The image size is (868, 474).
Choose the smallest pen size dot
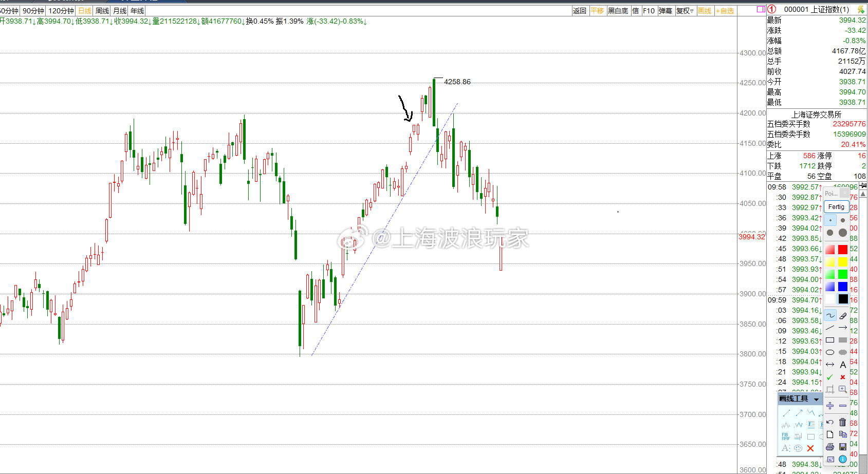coord(830,220)
